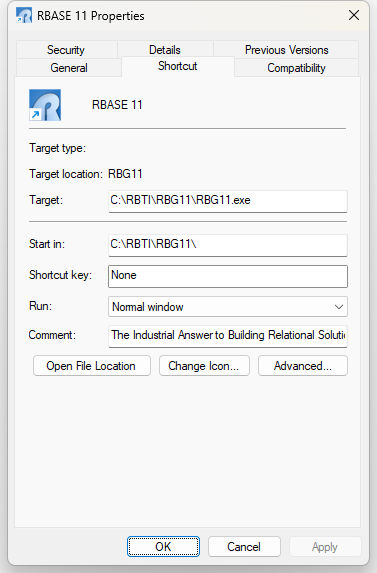This screenshot has width=377, height=573.
Task: Click the Start in label
Action: 47,244
